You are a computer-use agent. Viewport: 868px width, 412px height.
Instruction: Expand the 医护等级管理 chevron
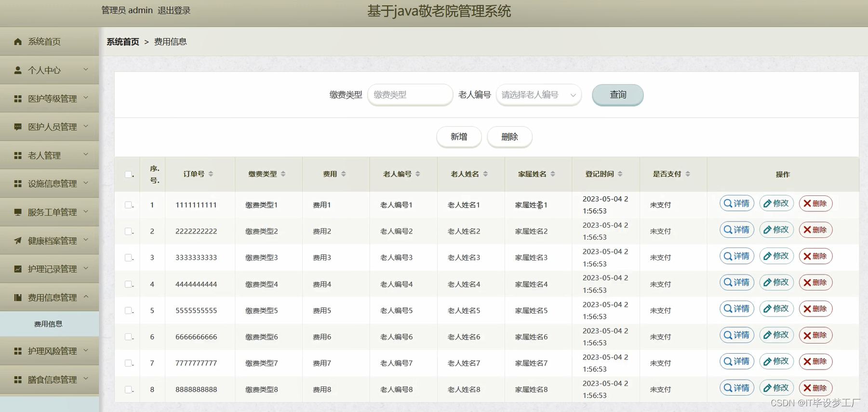86,98
